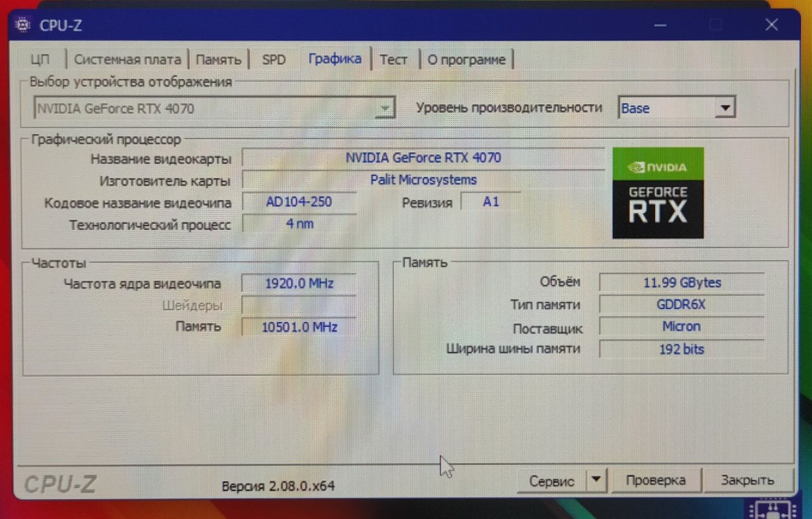
Task: Open the Сервис button dropdown arrow
Action: [x=596, y=480]
